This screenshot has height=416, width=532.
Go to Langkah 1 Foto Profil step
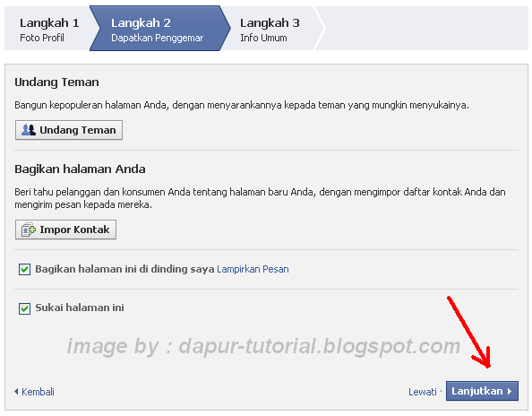[49, 30]
